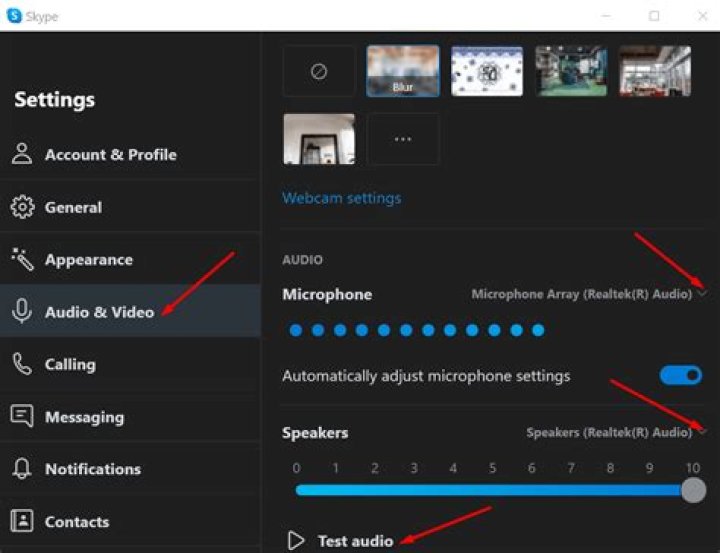
Task: Select Audio & Video settings
Action: [x=130, y=311]
